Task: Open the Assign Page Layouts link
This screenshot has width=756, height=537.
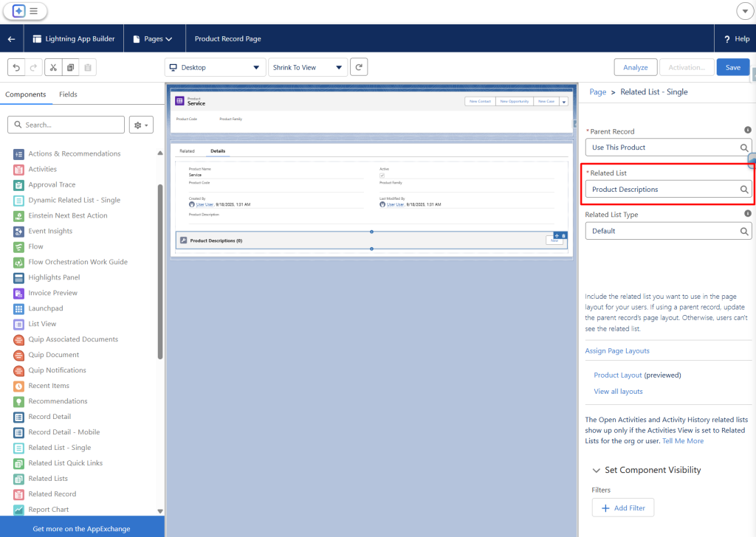Action: pos(617,350)
